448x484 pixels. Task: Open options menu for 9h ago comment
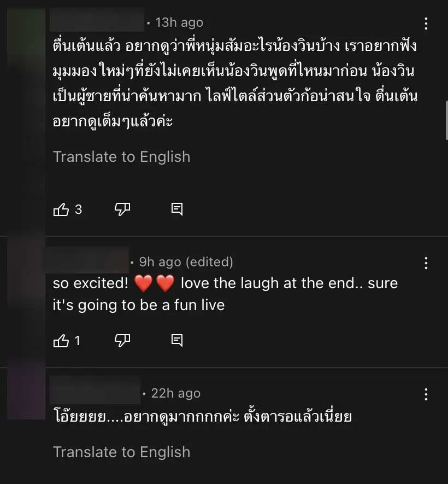426,263
